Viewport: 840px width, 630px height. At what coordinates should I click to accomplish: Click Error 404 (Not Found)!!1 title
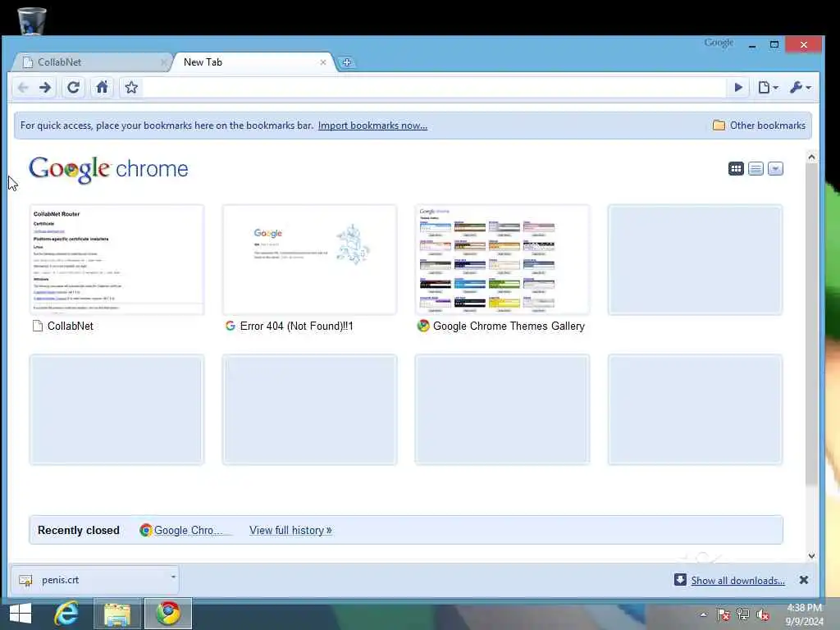(296, 326)
